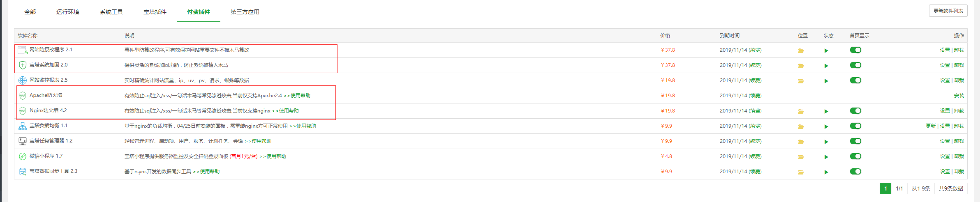Image resolution: width=980 pixels, height=202 pixels.
Task: Click the 微信小程序 plugin icon
Action: pyautogui.click(x=23, y=156)
